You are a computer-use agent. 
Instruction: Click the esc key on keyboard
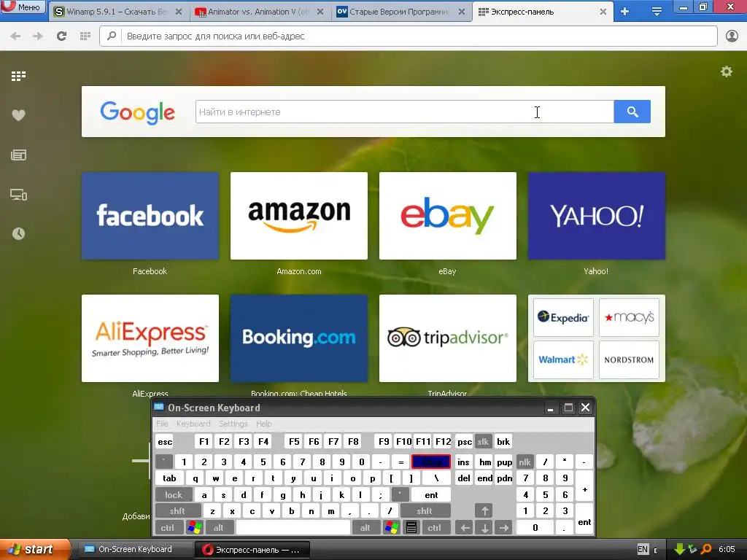point(165,442)
